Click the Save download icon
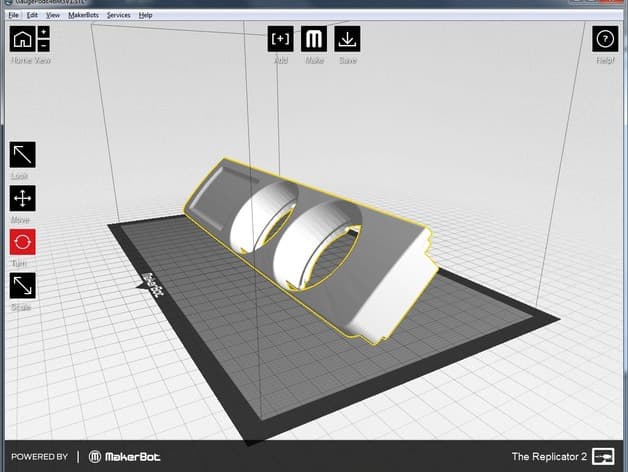628x472 pixels. click(x=347, y=39)
